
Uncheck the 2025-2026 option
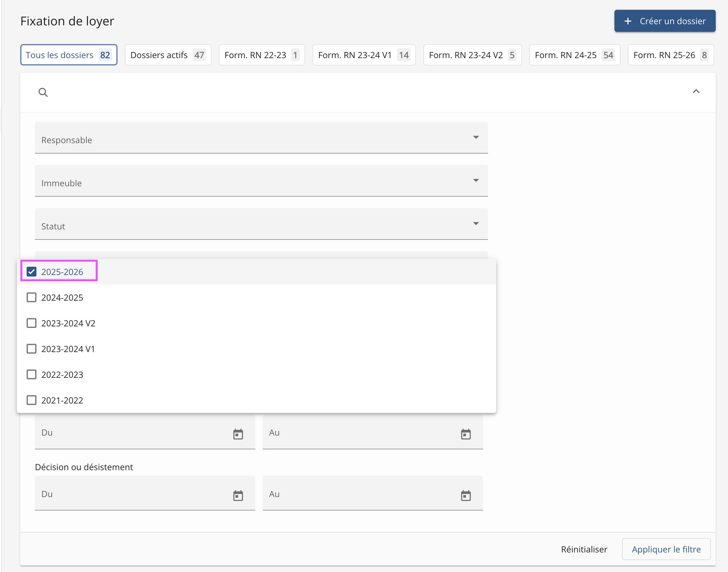pyautogui.click(x=32, y=272)
